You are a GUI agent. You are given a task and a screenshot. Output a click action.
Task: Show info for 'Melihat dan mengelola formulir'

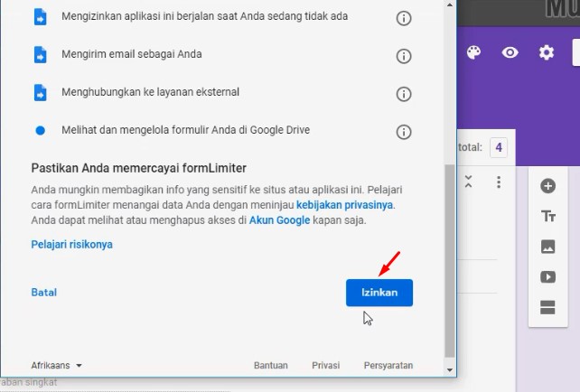(404, 132)
